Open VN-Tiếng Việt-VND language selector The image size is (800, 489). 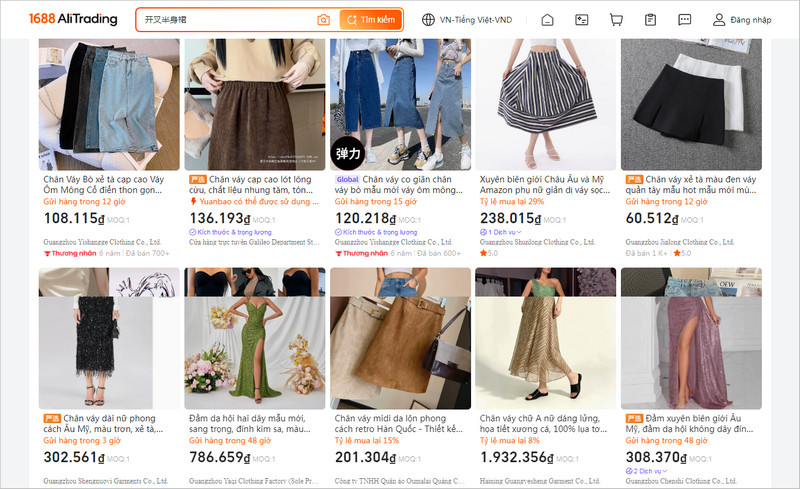(467, 20)
